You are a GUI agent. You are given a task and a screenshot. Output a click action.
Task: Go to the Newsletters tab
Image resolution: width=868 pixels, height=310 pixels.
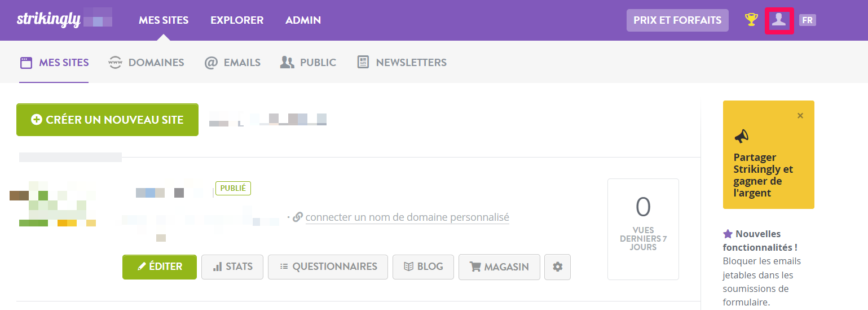402,63
